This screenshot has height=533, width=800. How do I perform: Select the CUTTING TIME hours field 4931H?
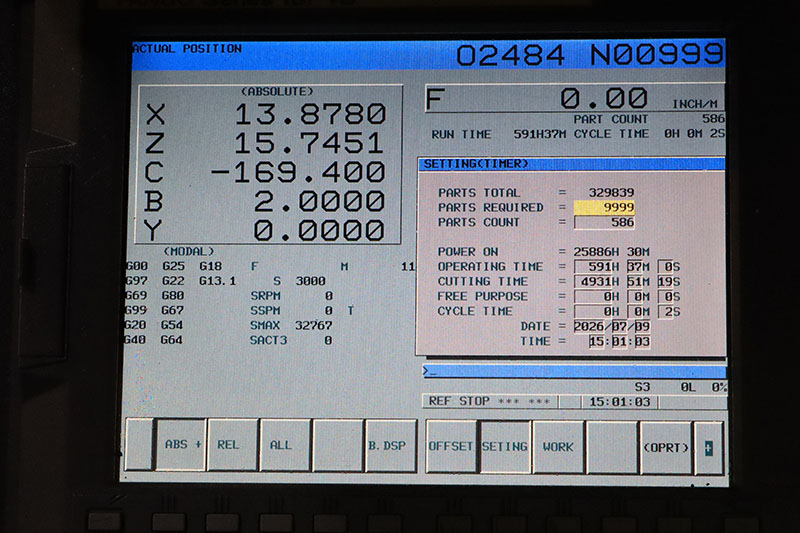[597, 282]
